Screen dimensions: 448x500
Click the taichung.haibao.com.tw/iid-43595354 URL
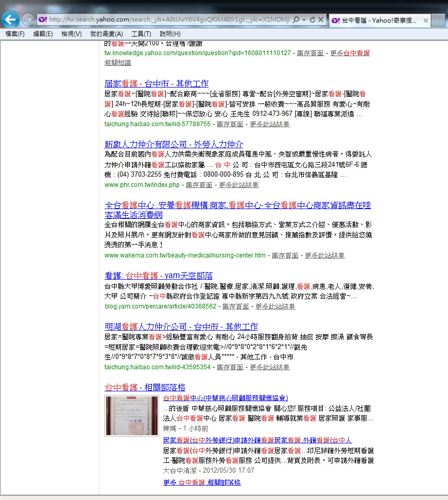pyautogui.click(x=158, y=367)
